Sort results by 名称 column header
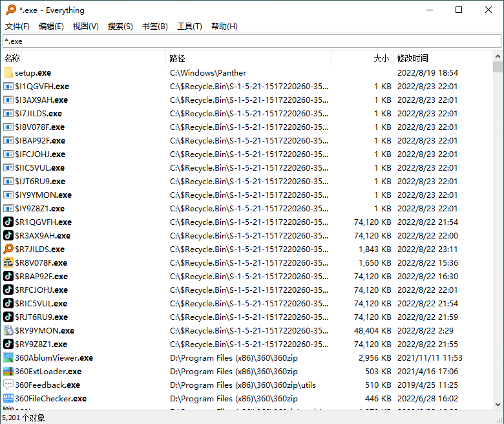Image resolution: width=504 pixels, height=424 pixels. click(84, 58)
